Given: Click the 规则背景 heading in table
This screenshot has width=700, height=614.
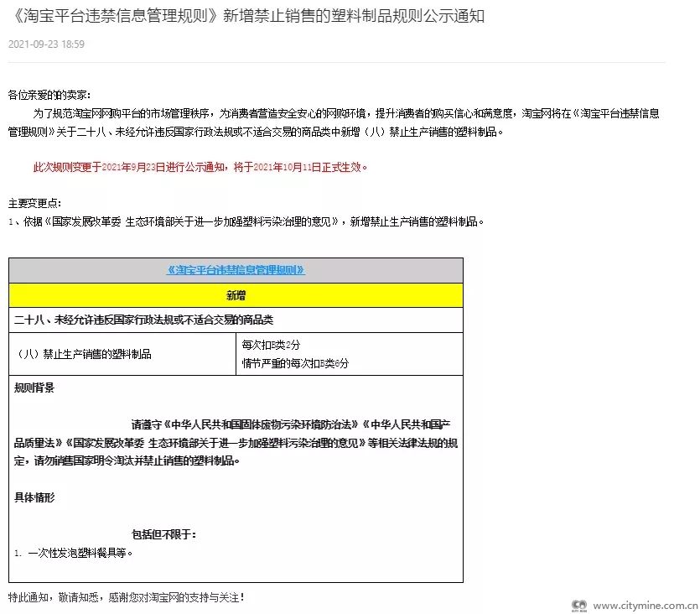Looking at the screenshot, I should tap(34, 388).
